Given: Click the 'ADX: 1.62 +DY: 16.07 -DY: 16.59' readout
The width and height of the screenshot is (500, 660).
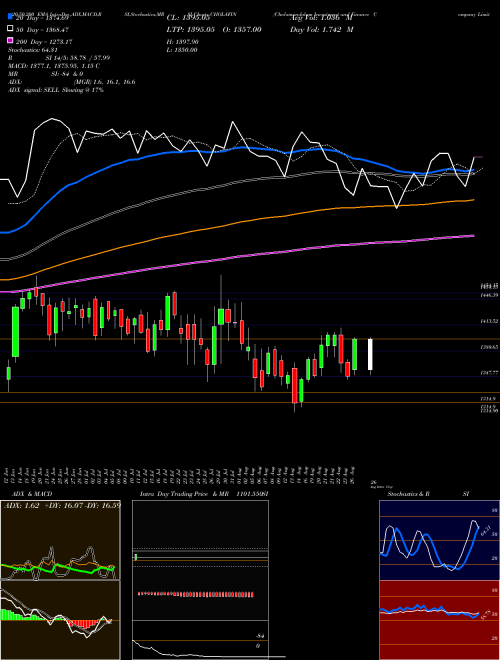Looking at the screenshot, I should 62,505.
